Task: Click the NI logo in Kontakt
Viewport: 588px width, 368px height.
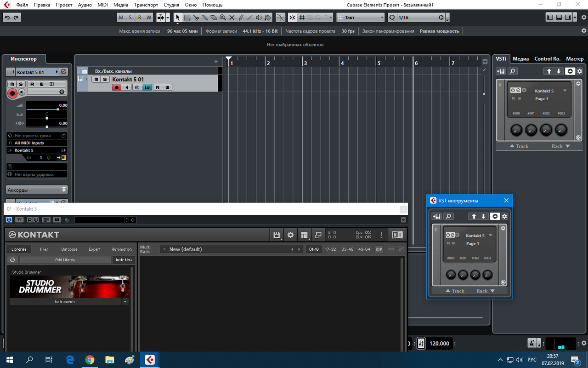Action: 397,235
